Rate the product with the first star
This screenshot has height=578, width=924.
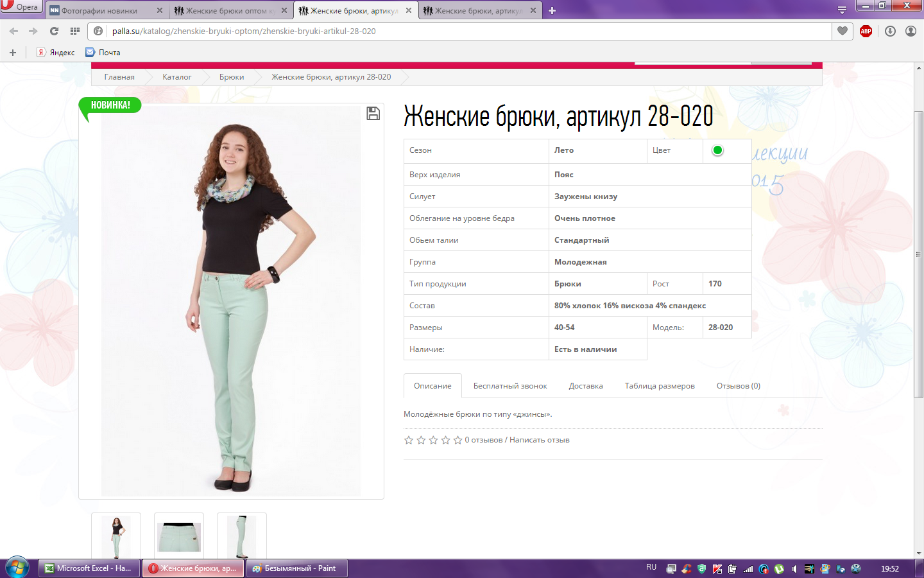click(x=409, y=440)
